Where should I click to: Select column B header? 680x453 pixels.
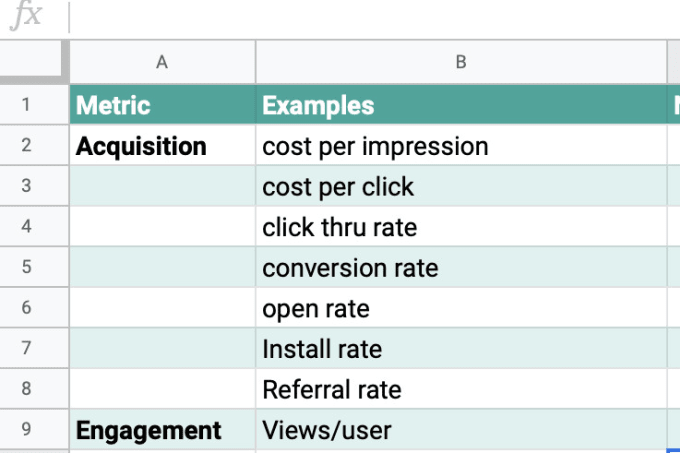461,62
